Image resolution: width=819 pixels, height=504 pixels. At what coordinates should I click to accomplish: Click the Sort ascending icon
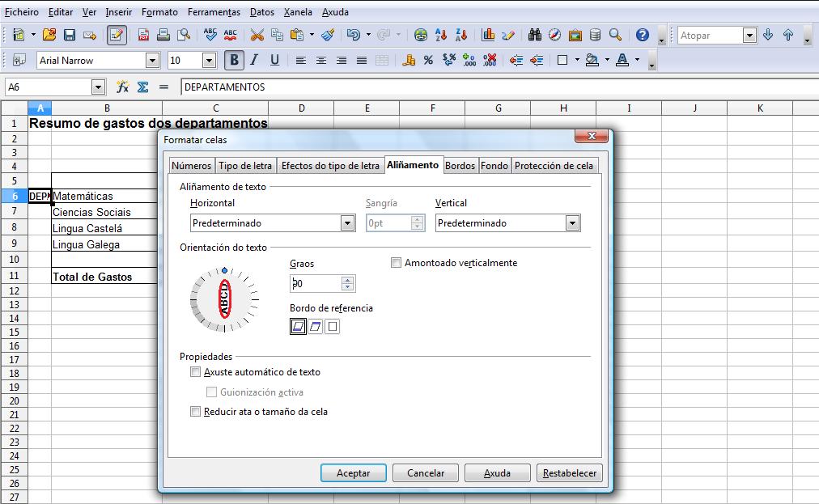pyautogui.click(x=442, y=36)
